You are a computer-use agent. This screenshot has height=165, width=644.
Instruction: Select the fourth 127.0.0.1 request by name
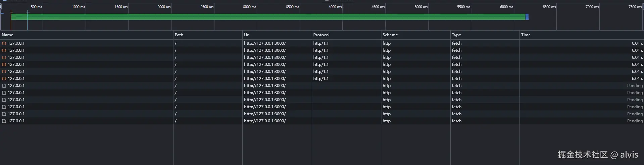click(x=16, y=65)
